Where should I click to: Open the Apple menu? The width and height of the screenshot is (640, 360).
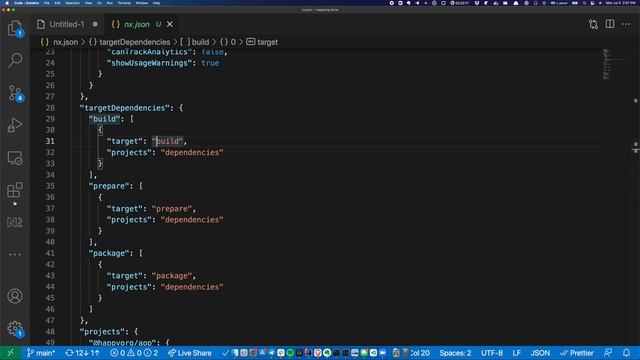tap(7, 3)
